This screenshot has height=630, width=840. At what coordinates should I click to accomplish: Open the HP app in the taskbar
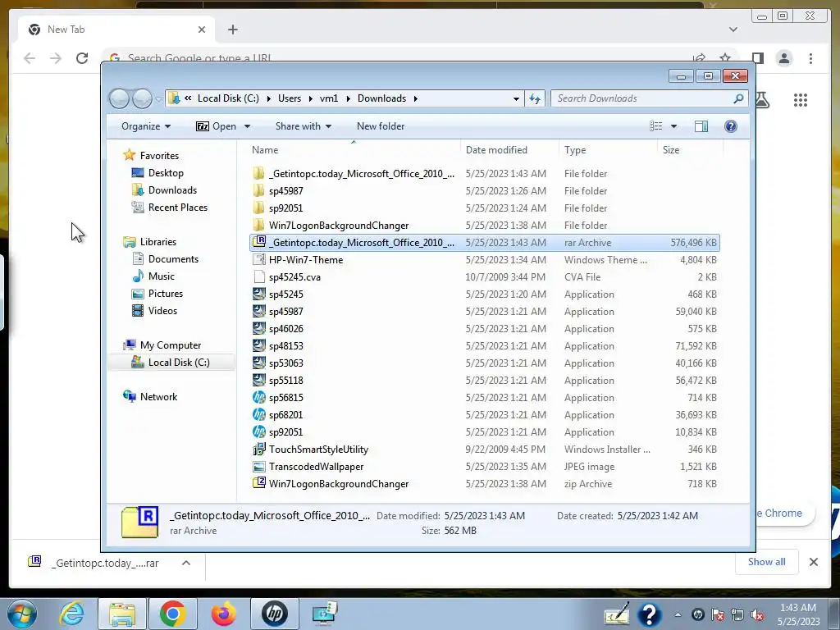pos(274,614)
